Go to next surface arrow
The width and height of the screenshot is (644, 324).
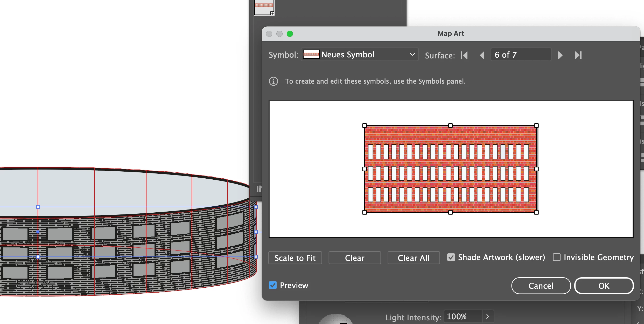[x=560, y=55]
